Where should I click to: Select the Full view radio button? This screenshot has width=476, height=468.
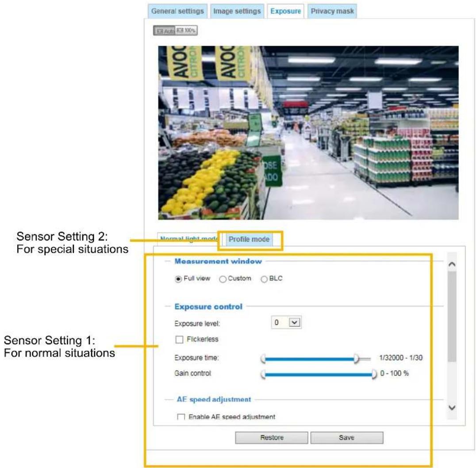coord(179,279)
